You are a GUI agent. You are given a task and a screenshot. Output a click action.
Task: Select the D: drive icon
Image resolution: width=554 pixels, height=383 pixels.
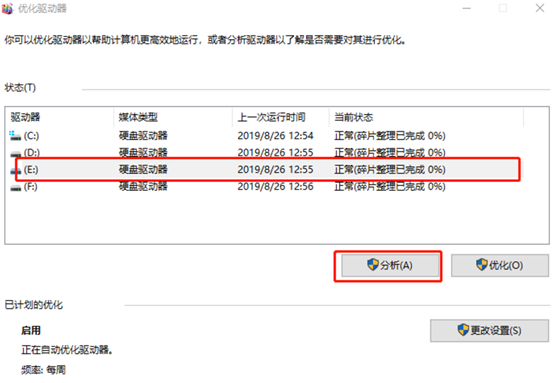tap(16, 154)
